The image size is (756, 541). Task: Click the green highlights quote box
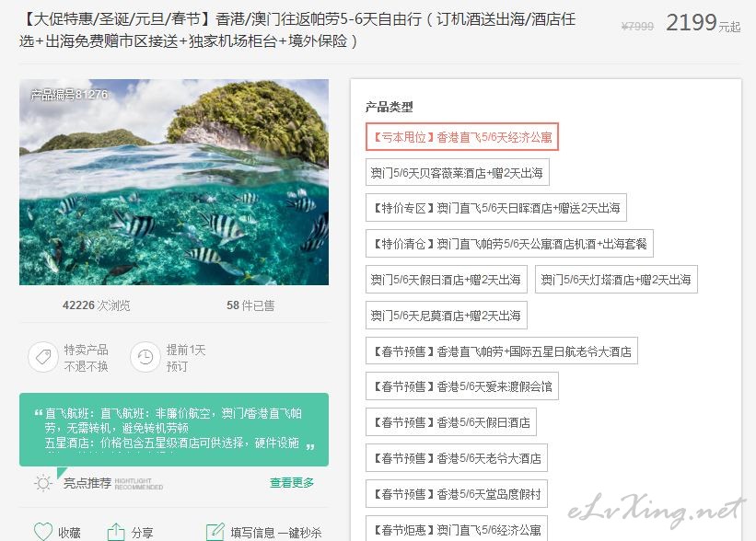click(x=174, y=430)
